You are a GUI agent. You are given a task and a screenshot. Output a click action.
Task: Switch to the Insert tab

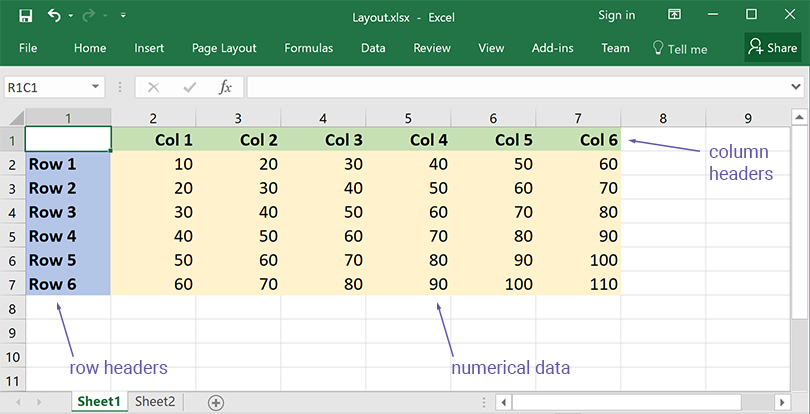[149, 48]
